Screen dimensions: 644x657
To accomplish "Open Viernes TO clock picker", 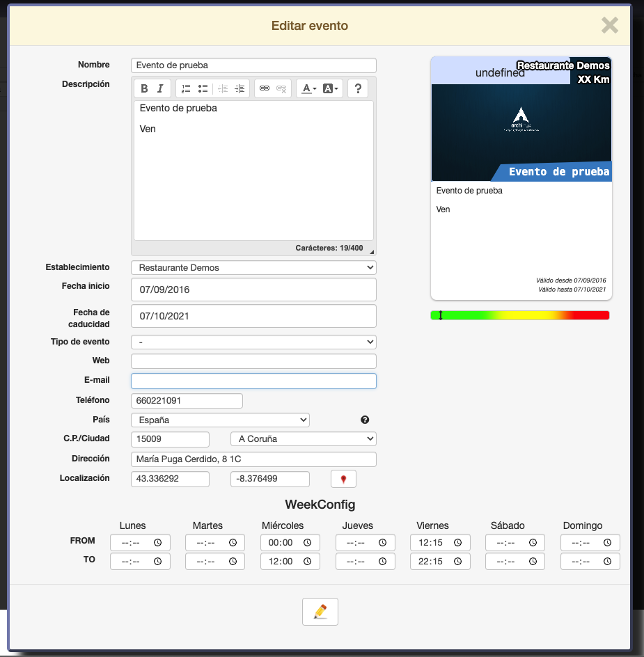I will click(x=458, y=562).
